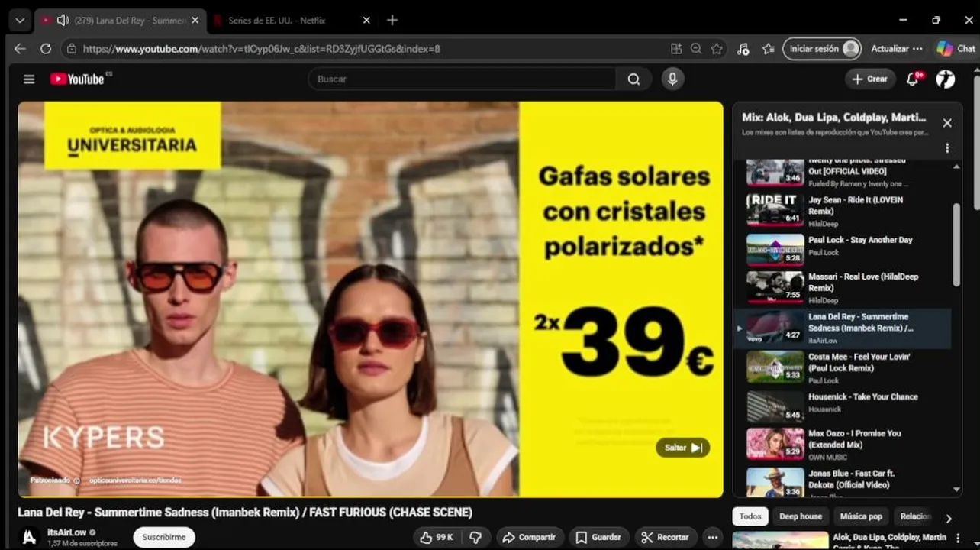Play Jonas Blue - Fast Car video
This screenshot has width=980, height=550.
843,483
